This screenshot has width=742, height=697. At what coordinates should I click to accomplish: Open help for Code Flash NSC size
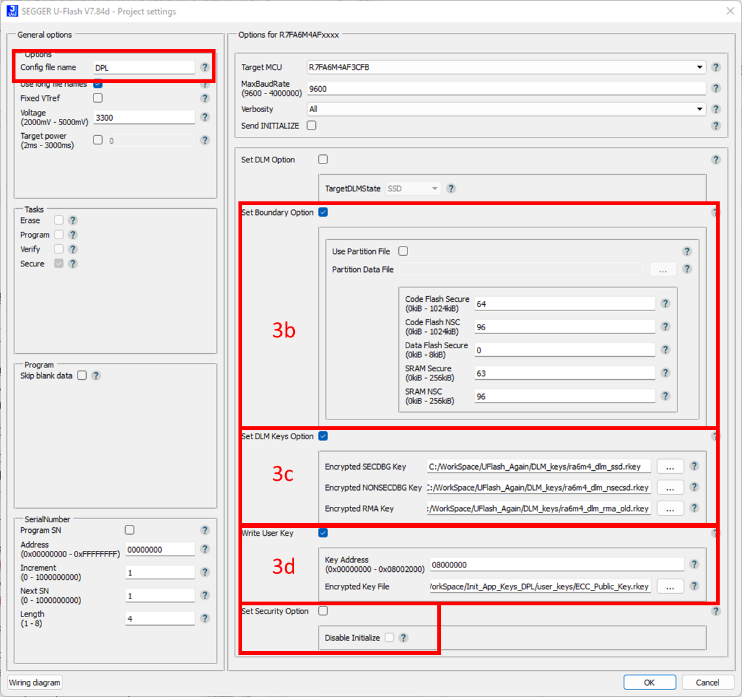click(665, 326)
